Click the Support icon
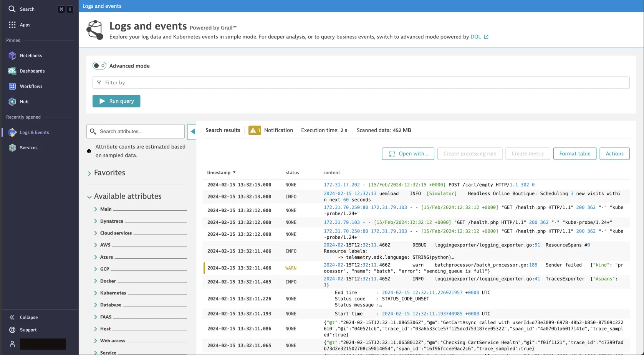Screen dimensions: 644x355 pyautogui.click(x=12, y=330)
